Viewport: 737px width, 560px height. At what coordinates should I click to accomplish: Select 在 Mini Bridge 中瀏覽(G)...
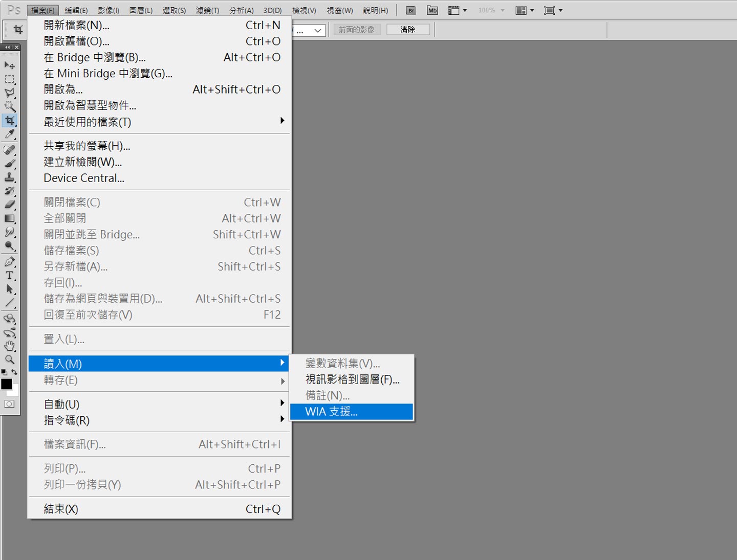(160, 73)
